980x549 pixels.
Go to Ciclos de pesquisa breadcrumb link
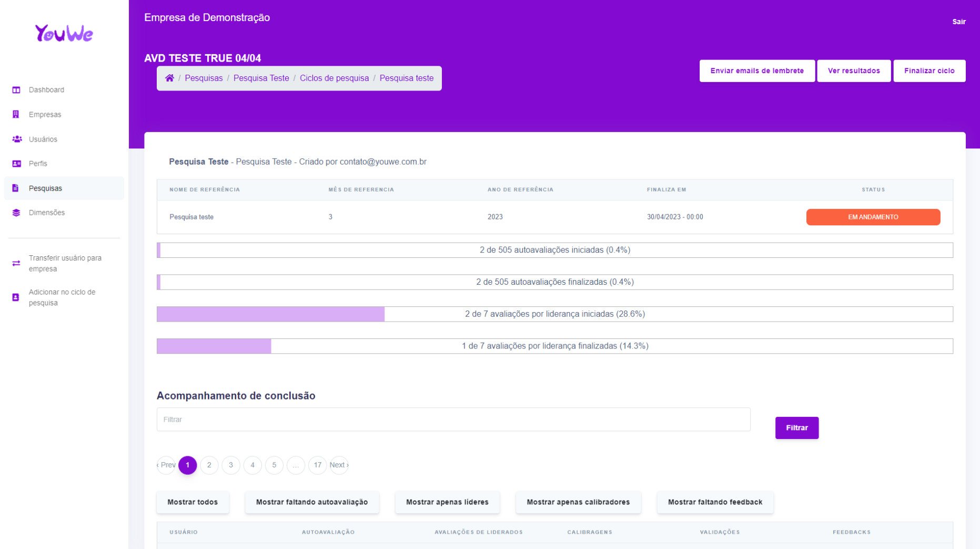[x=334, y=78]
